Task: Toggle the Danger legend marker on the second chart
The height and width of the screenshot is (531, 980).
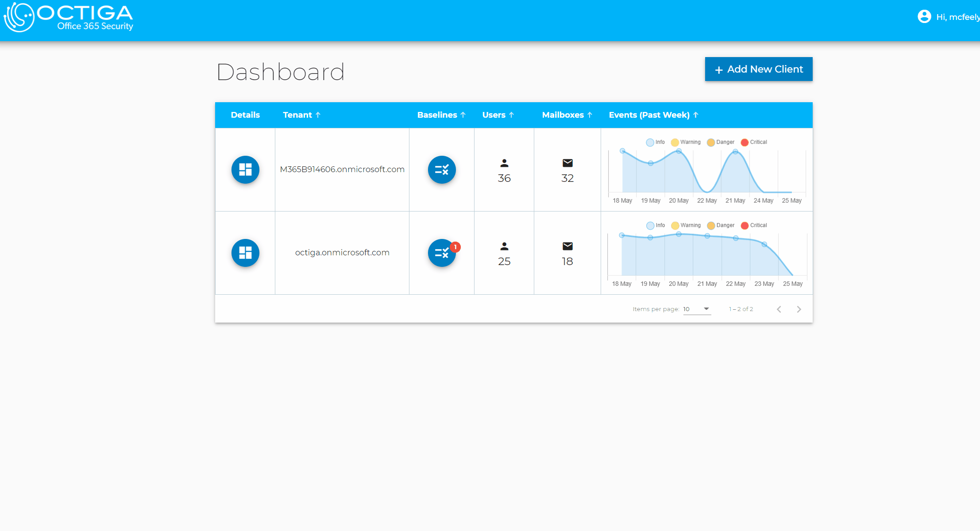Action: pyautogui.click(x=712, y=225)
